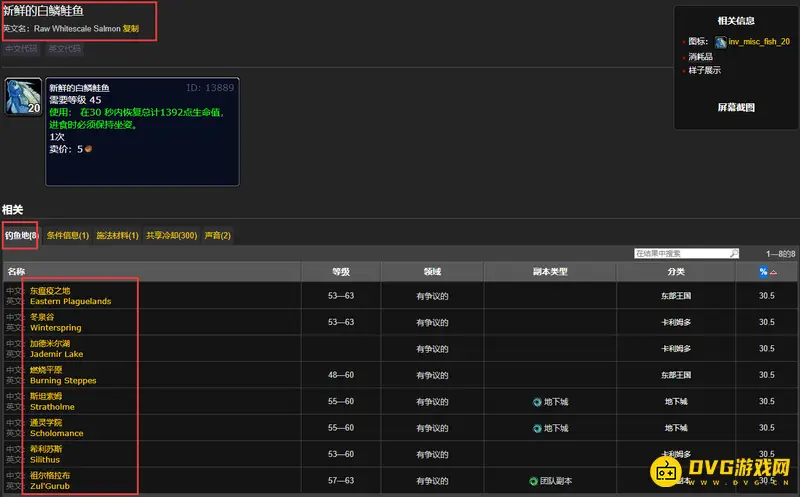The width and height of the screenshot is (800, 497).
Task: Click the 53—63 level cell for Winterspring
Action: click(x=341, y=322)
